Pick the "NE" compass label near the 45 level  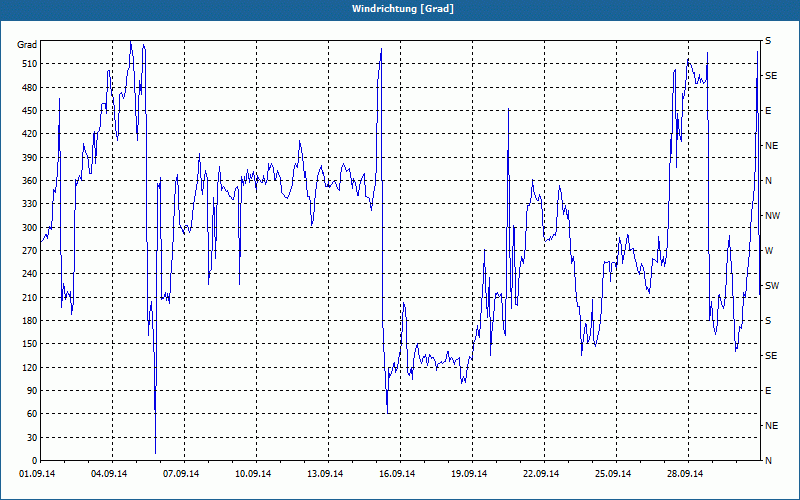[x=772, y=426]
